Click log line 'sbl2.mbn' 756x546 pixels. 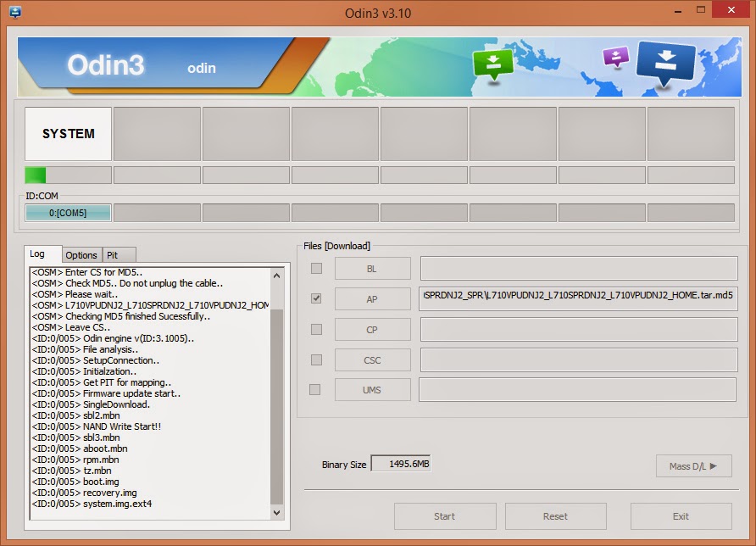[x=76, y=415]
